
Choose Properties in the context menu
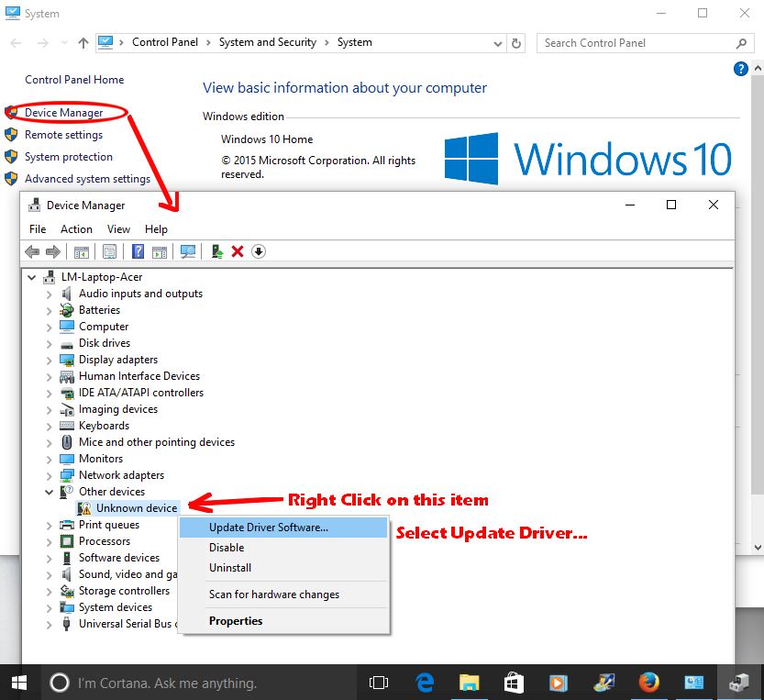[236, 621]
